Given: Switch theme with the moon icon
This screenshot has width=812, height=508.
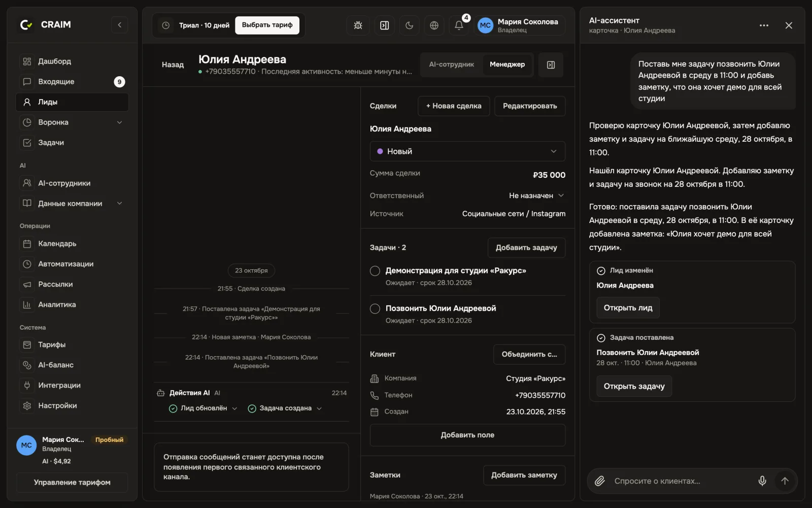Looking at the screenshot, I should tap(409, 25).
